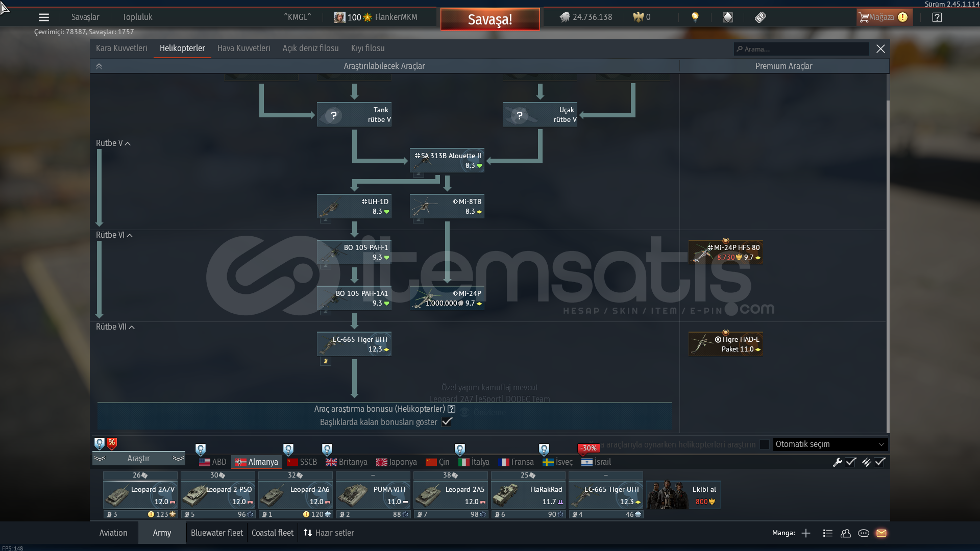Collapse Rütbe VII section
The height and width of the screenshot is (551, 980).
115,327
